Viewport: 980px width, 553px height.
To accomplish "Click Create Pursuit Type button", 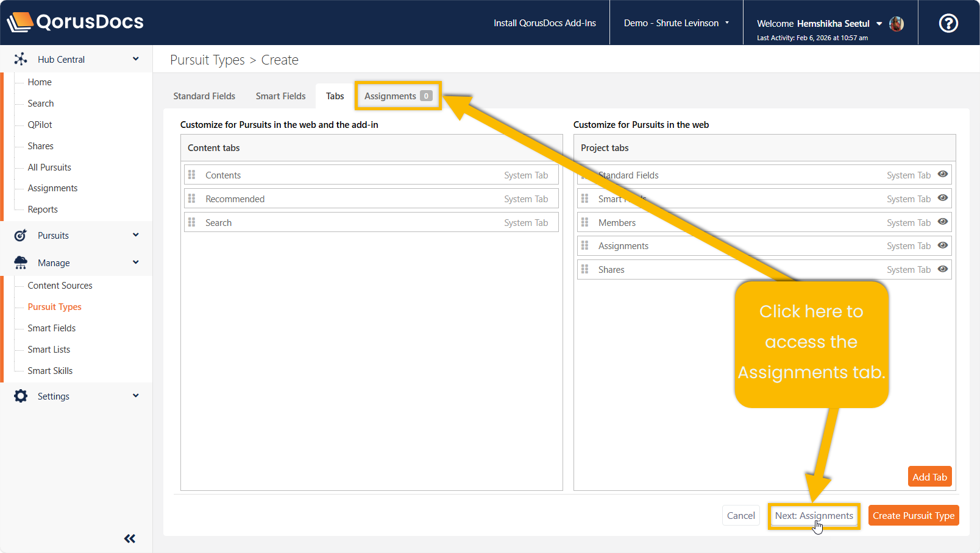I will click(913, 515).
